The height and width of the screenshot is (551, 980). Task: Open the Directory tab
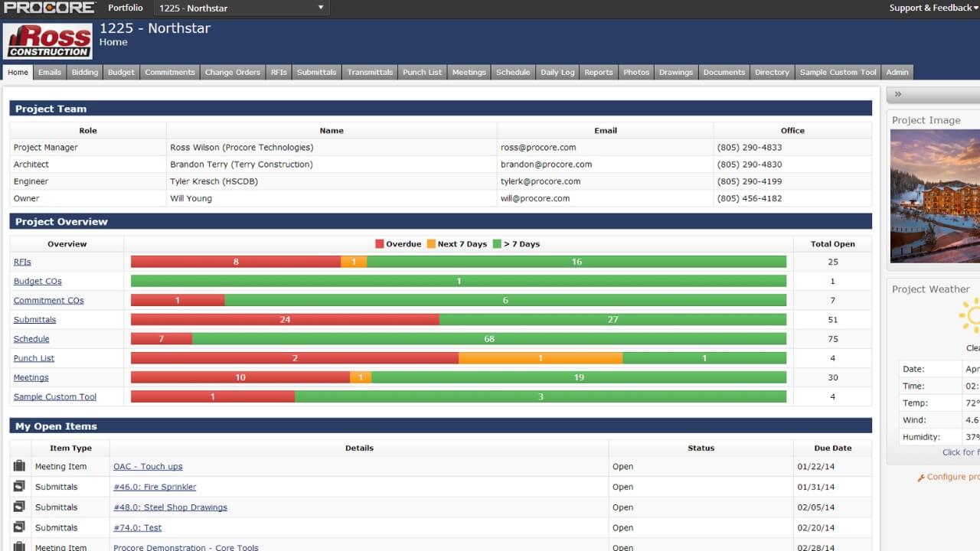(772, 72)
